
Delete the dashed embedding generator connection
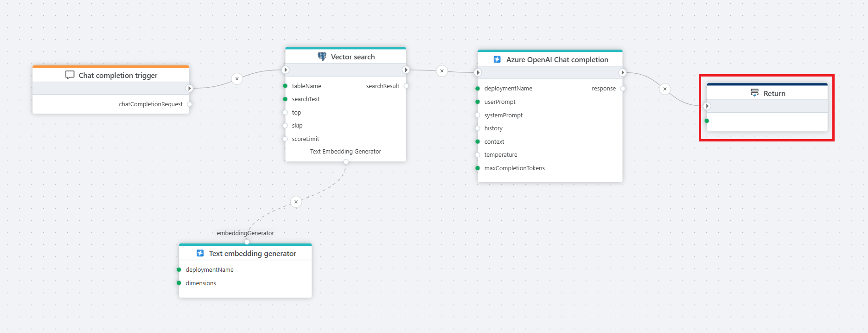[x=296, y=202]
